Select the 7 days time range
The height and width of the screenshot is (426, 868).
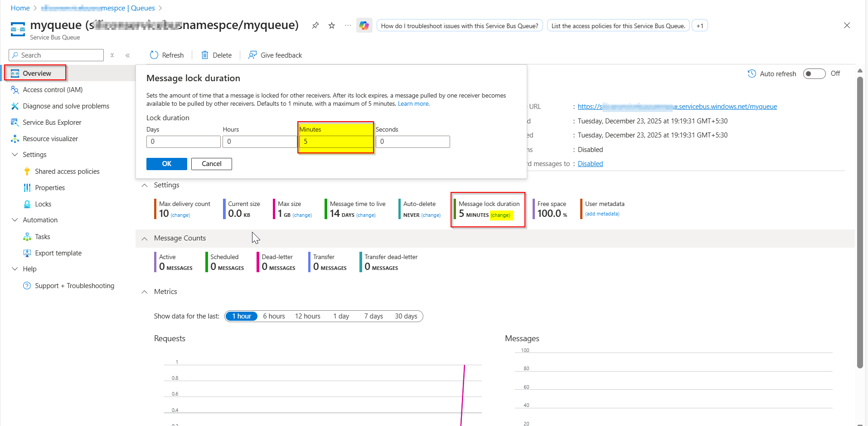click(373, 316)
